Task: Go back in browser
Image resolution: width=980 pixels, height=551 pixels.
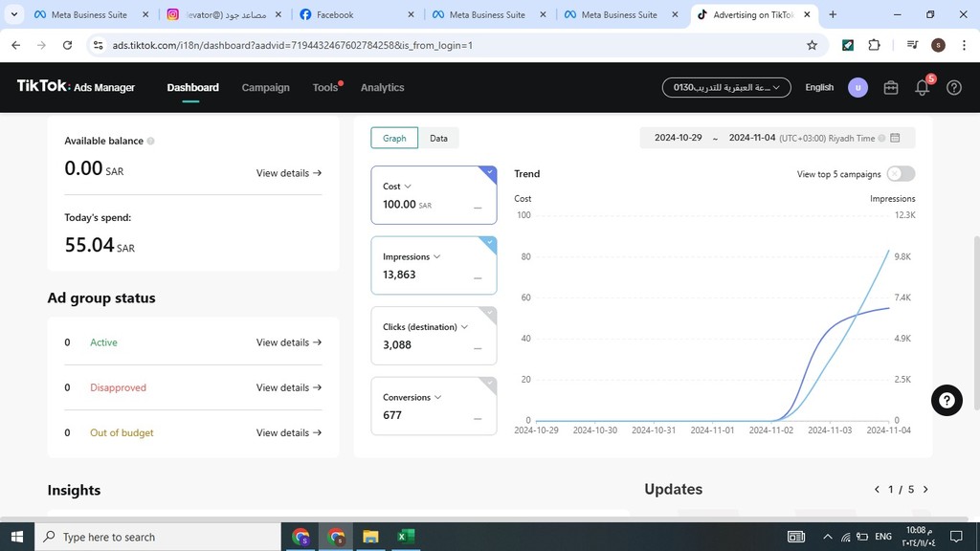Action: click(x=15, y=45)
